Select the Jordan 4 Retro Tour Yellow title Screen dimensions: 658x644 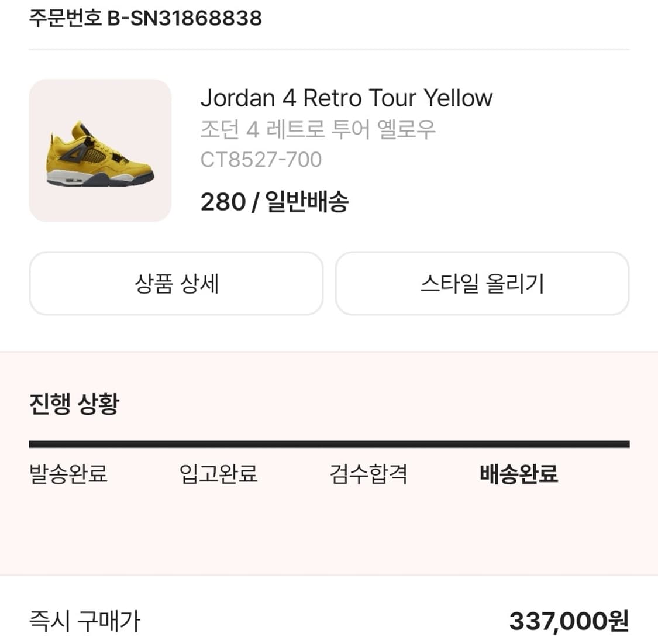point(346,98)
